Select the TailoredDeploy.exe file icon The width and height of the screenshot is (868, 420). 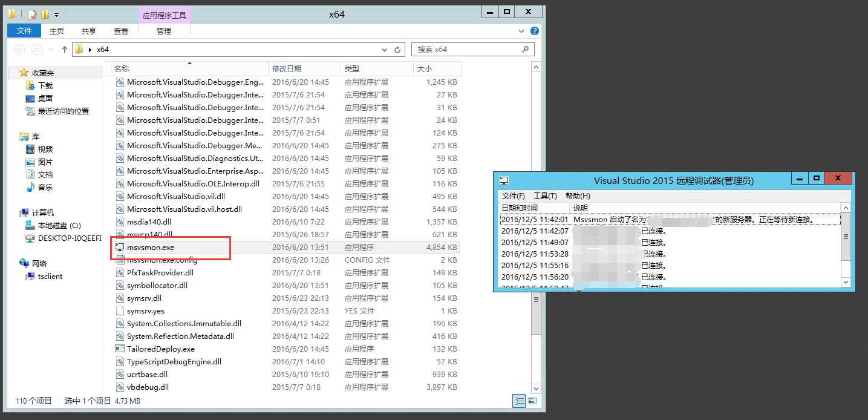click(x=120, y=349)
